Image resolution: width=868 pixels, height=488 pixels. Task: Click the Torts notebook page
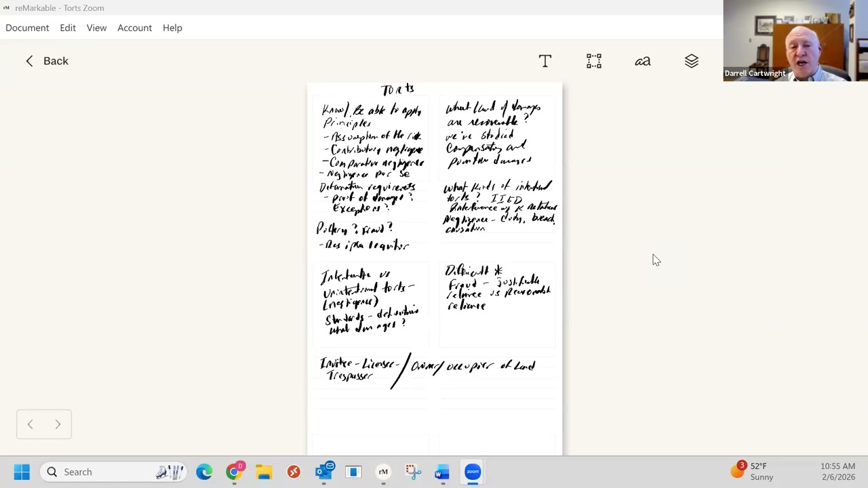click(x=435, y=269)
